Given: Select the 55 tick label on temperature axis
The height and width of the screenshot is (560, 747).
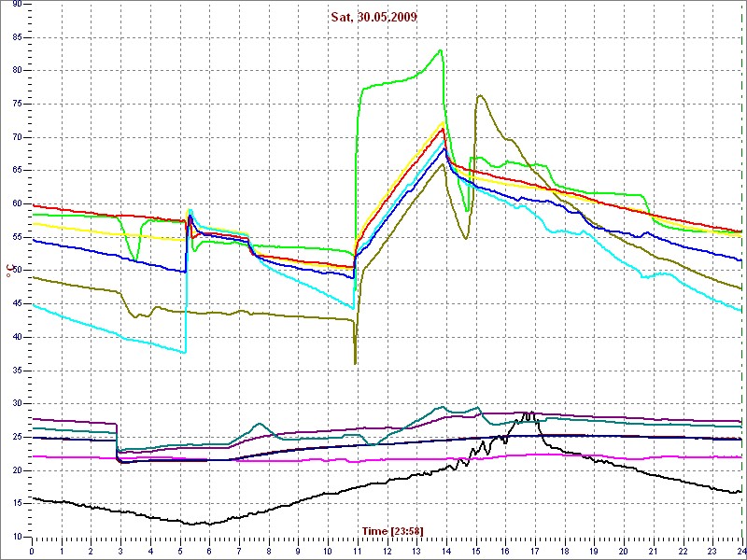Looking at the screenshot, I should 16,237.
